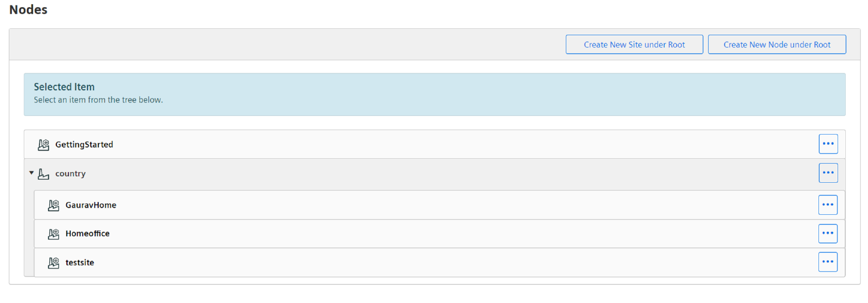Select the testsite label

tap(80, 262)
